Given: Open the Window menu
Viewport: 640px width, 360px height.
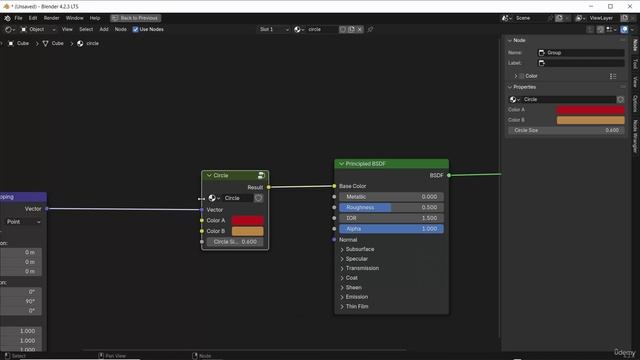Looking at the screenshot, I should 74,18.
